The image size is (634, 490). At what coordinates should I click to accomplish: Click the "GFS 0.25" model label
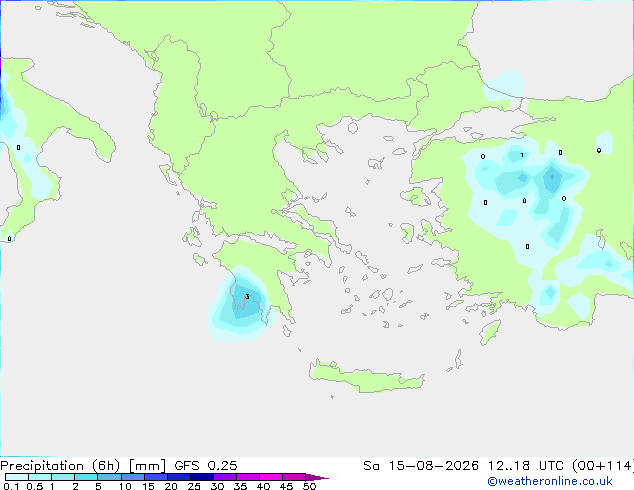click(206, 466)
